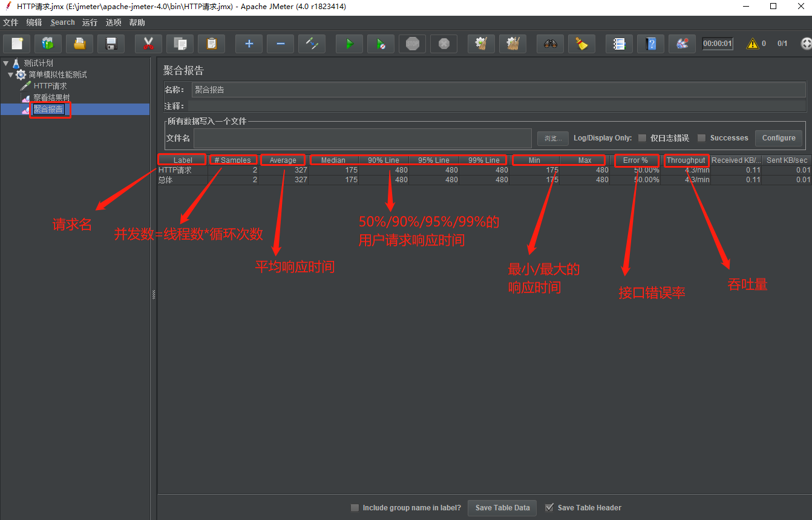The height and width of the screenshot is (520, 812).
Task: Open the 帮助 menu
Action: click(x=137, y=22)
